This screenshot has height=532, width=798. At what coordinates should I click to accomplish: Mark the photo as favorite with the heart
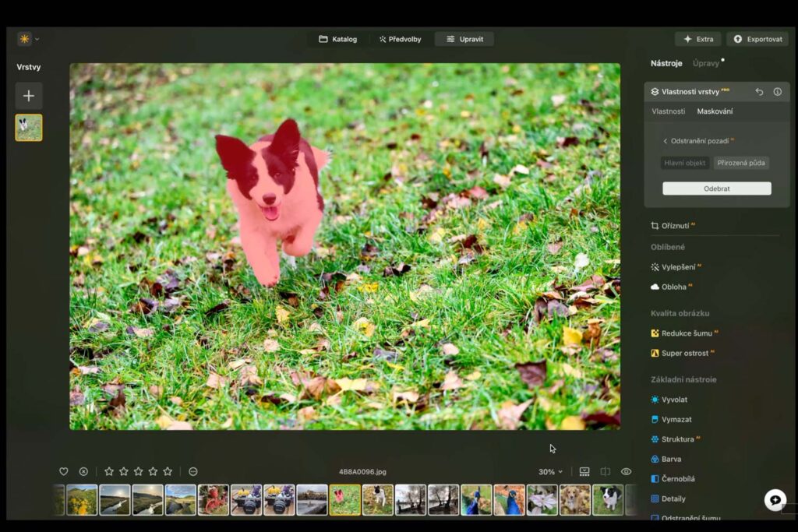click(x=63, y=471)
